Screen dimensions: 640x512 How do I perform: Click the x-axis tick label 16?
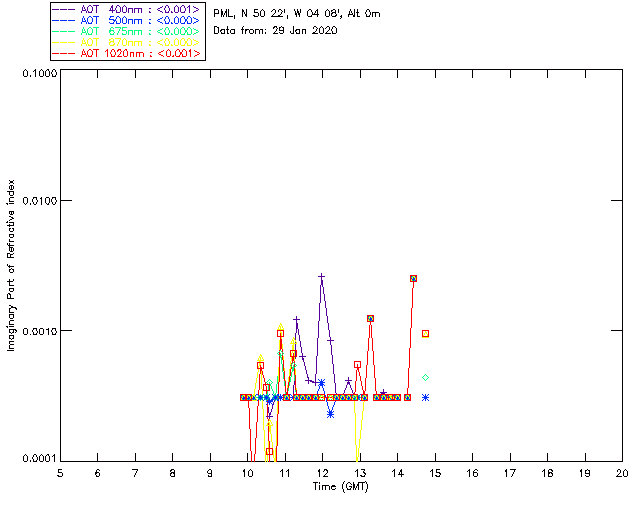472,474
